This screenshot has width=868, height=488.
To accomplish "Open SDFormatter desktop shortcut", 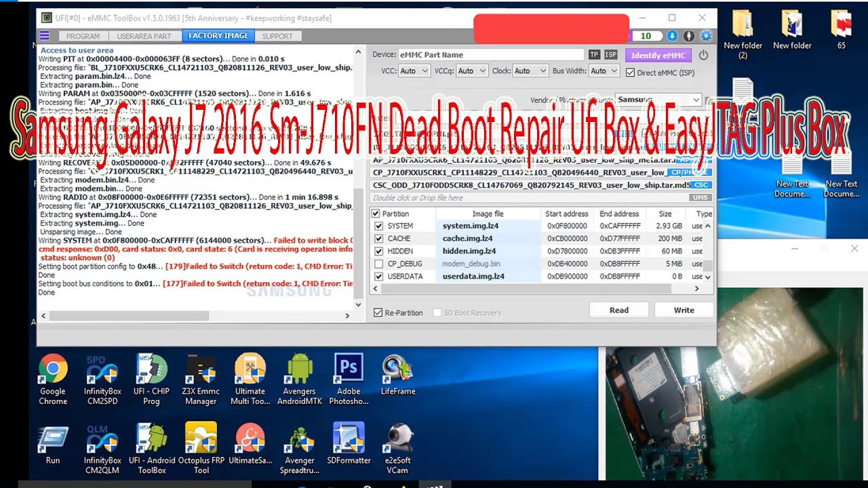I will pos(349,444).
